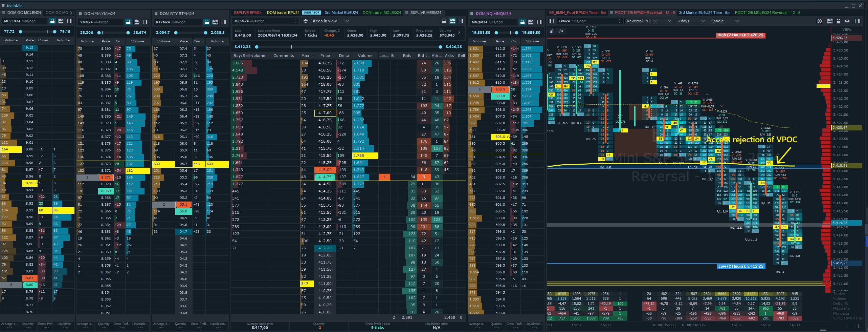Open chart trading panel icon next to mouse
The image size is (868, 332).
click(847, 21)
